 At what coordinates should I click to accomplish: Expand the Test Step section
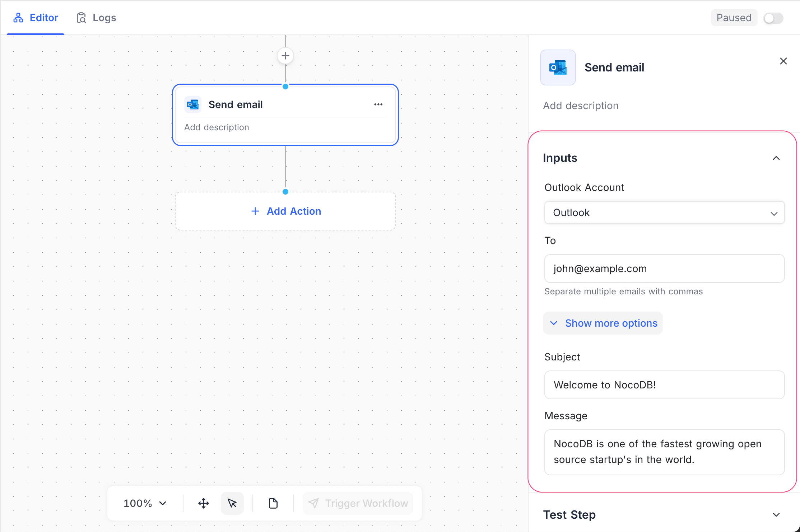pyautogui.click(x=777, y=514)
